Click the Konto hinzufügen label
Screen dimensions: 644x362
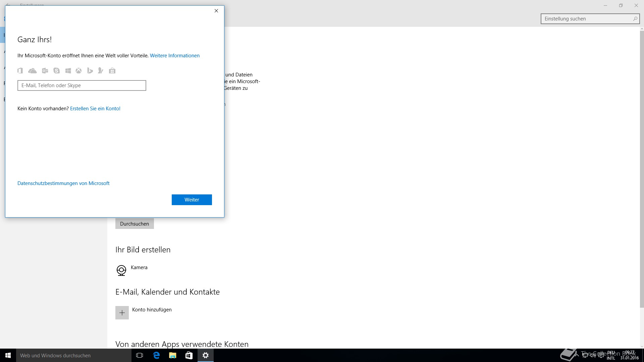point(152,310)
